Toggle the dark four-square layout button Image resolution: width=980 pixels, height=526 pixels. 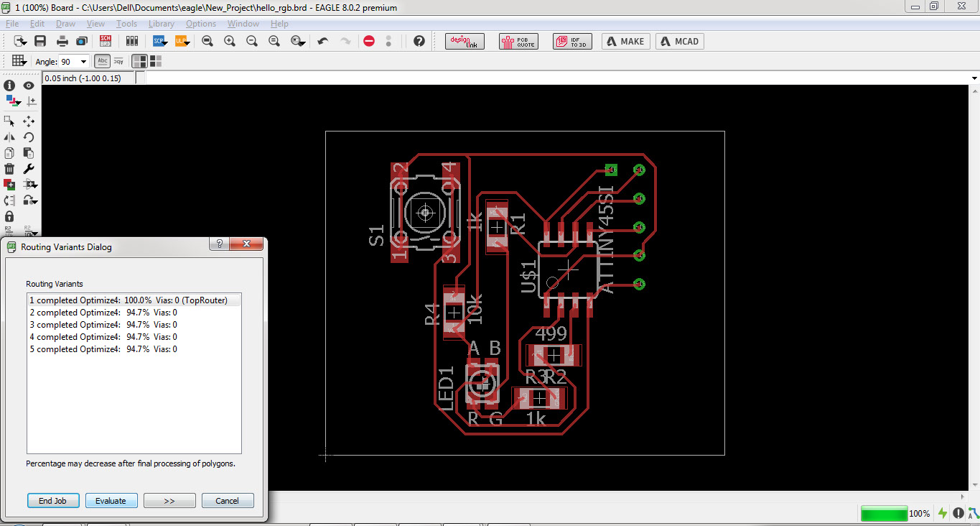pos(140,61)
